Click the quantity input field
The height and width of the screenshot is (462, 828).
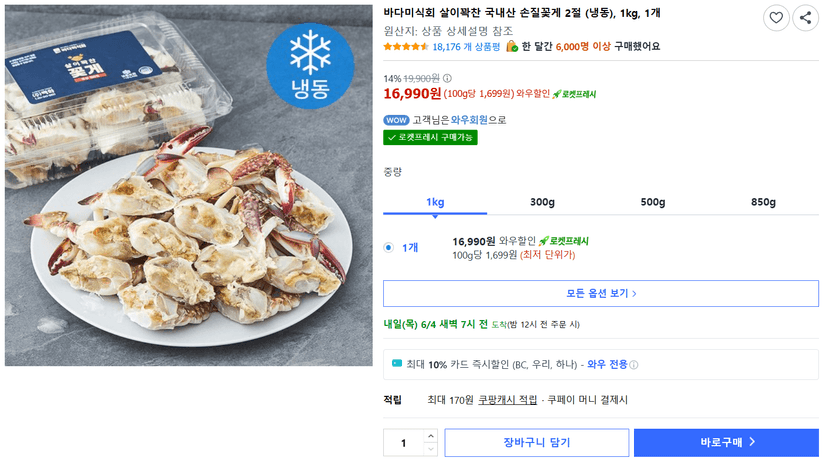point(404,442)
